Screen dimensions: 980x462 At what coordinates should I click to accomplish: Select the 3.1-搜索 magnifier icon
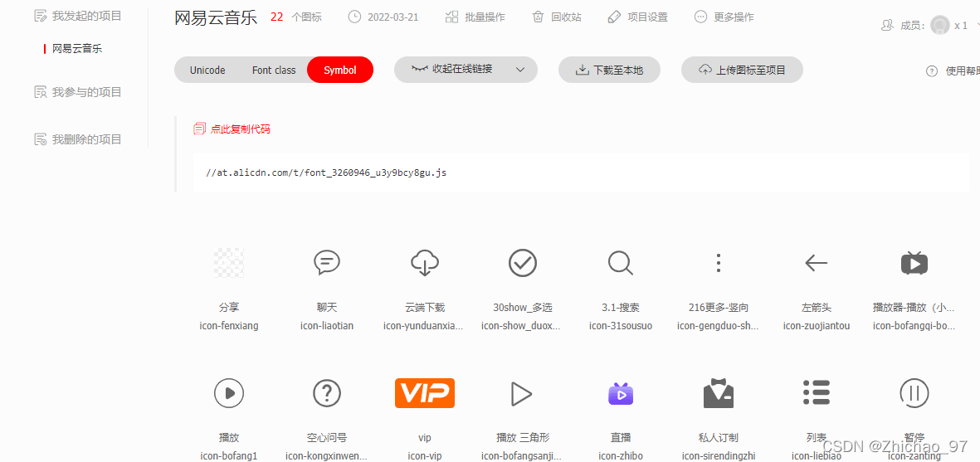621,263
